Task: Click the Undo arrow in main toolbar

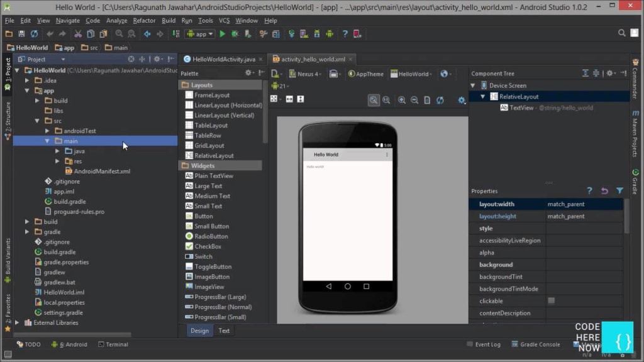Action: click(x=50, y=34)
